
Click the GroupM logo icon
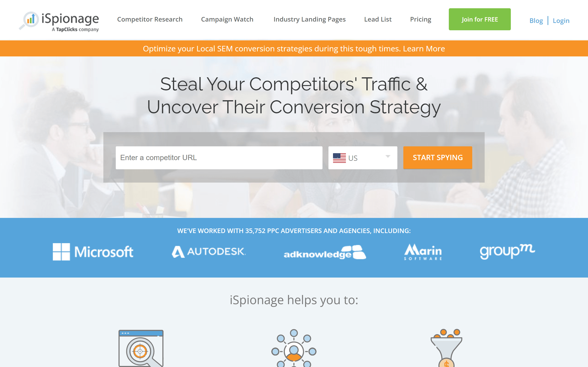[508, 252]
